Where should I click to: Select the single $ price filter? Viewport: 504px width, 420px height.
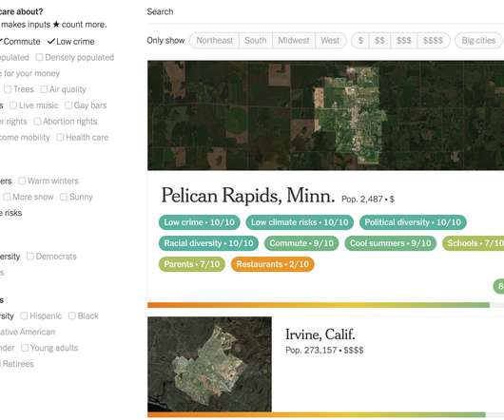(360, 41)
